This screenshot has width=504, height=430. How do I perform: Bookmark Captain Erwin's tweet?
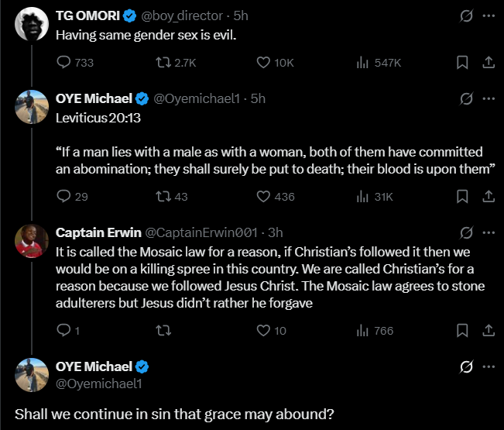(461, 331)
